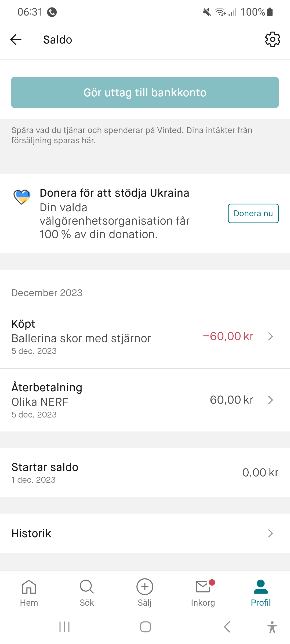The height and width of the screenshot is (644, 290).
Task: View the −60,00 kr purchase amount
Action: coord(228,336)
